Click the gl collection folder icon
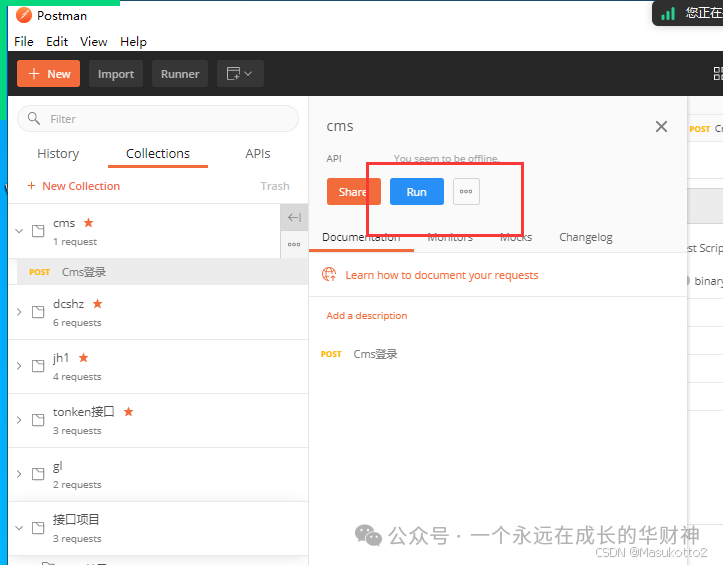Image resolution: width=723 pixels, height=565 pixels. pyautogui.click(x=38, y=474)
